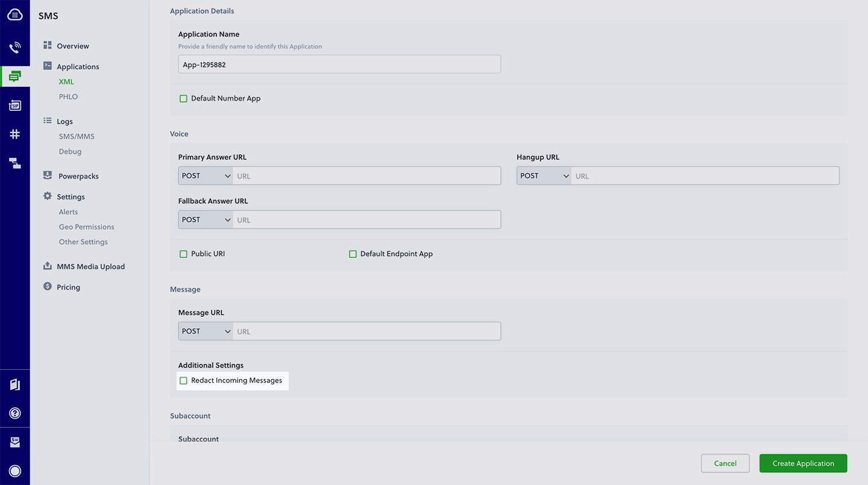
Task: Open billing via the dollar envelope icon
Action: pos(15,442)
